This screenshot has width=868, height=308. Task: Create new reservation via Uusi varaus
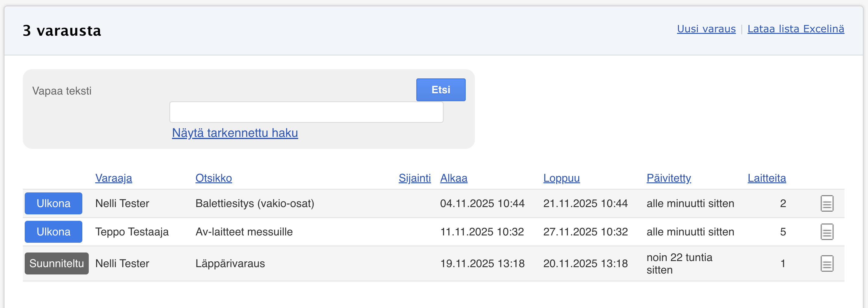(x=706, y=29)
